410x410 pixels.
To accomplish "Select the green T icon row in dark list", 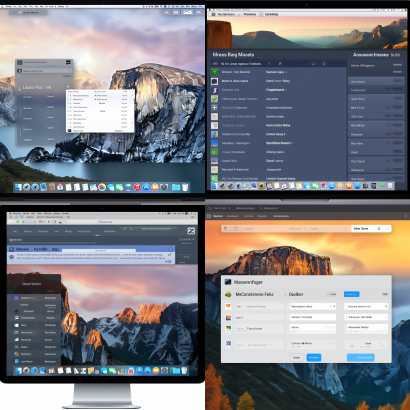I will (x=279, y=72).
